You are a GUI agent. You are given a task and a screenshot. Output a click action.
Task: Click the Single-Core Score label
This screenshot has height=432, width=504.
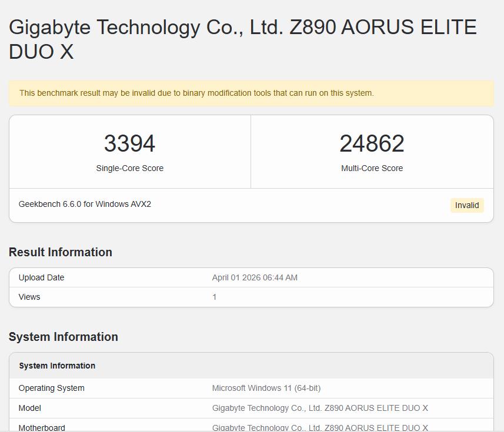[x=129, y=168]
